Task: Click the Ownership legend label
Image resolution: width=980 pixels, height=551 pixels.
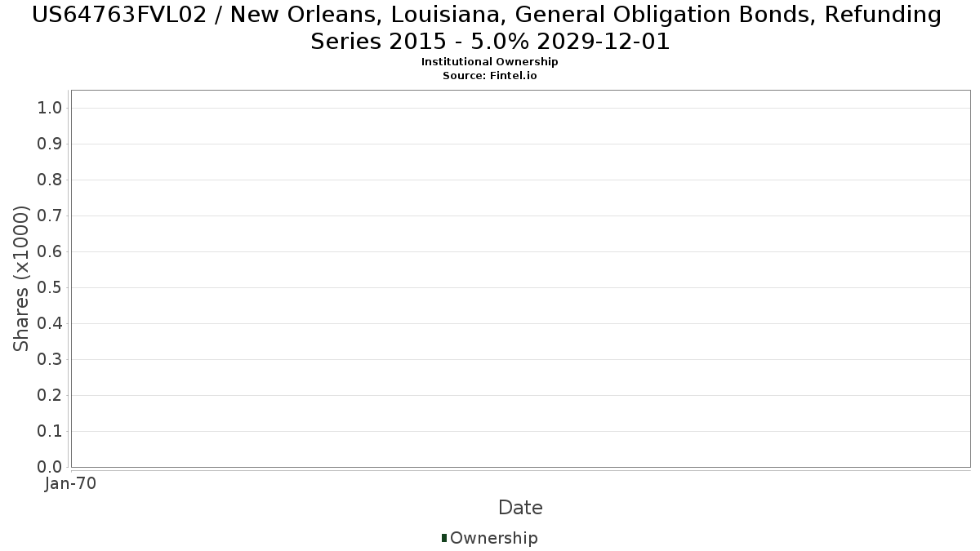Action: click(x=493, y=538)
